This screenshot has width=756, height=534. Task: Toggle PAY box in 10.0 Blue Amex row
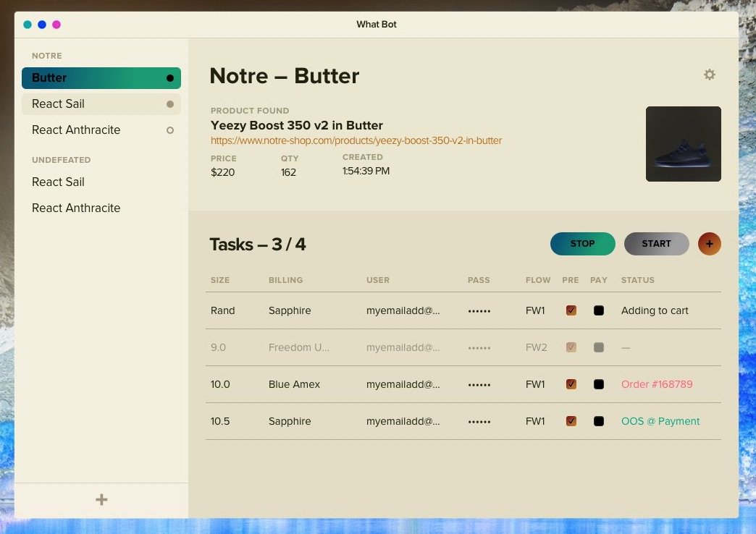599,384
